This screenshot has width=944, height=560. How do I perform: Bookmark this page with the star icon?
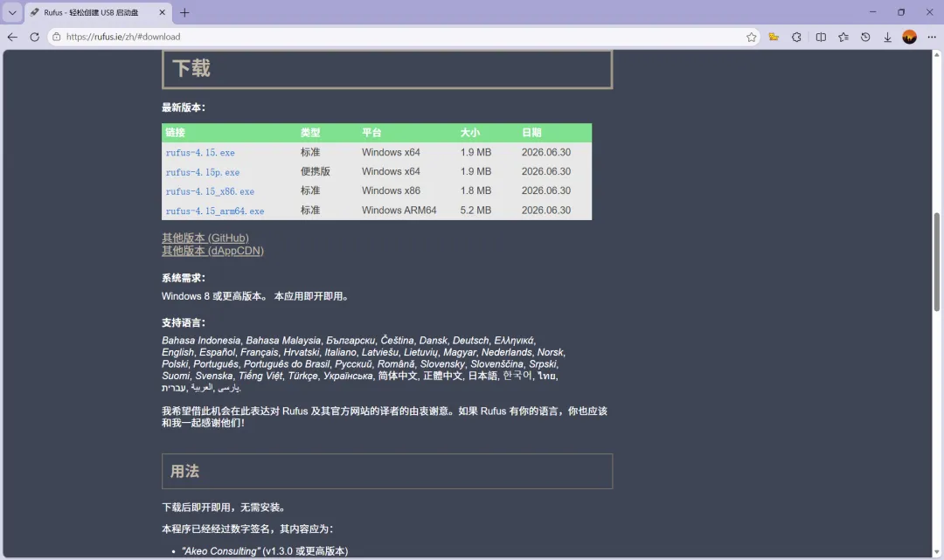[x=751, y=38]
